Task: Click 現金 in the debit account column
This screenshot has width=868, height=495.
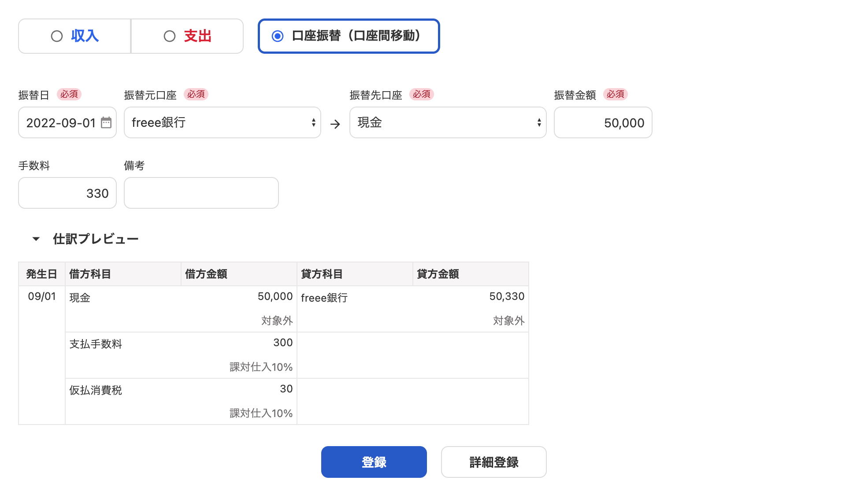Action: click(x=80, y=298)
